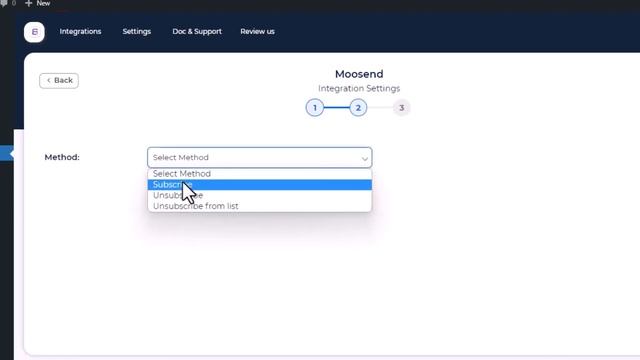Click the comments icon in admin bar
Screen dimensions: 640x360
point(4,3)
